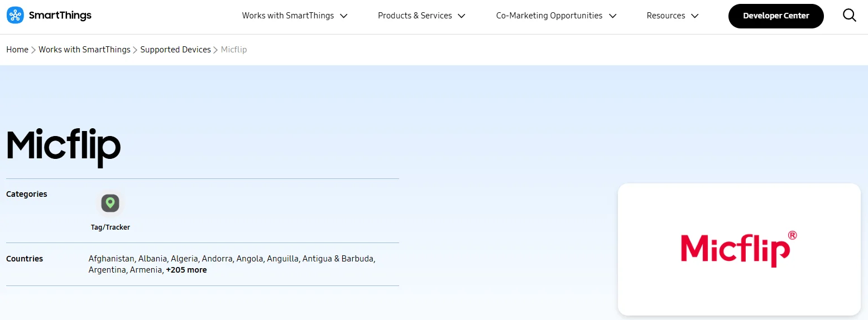Open Works with SmartThings breadcrumb link
868x320 pixels.
pos(84,50)
